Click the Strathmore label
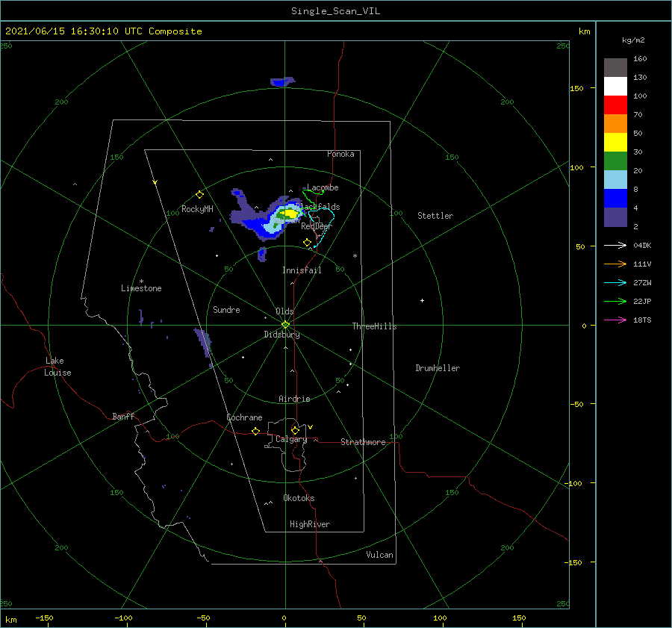Screen dimensions: 672x628 pyautogui.click(x=363, y=442)
